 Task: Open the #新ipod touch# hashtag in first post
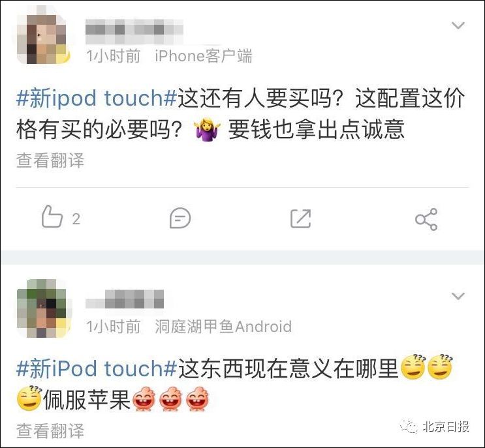point(97,98)
